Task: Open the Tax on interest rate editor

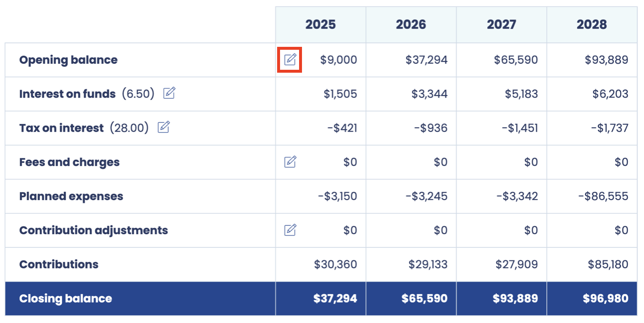Action: click(x=163, y=127)
